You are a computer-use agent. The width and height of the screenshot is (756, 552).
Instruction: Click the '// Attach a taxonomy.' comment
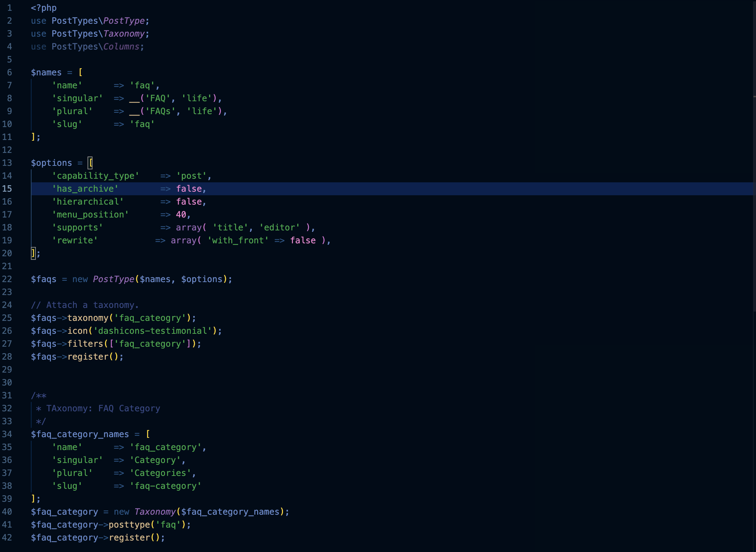pyautogui.click(x=85, y=305)
